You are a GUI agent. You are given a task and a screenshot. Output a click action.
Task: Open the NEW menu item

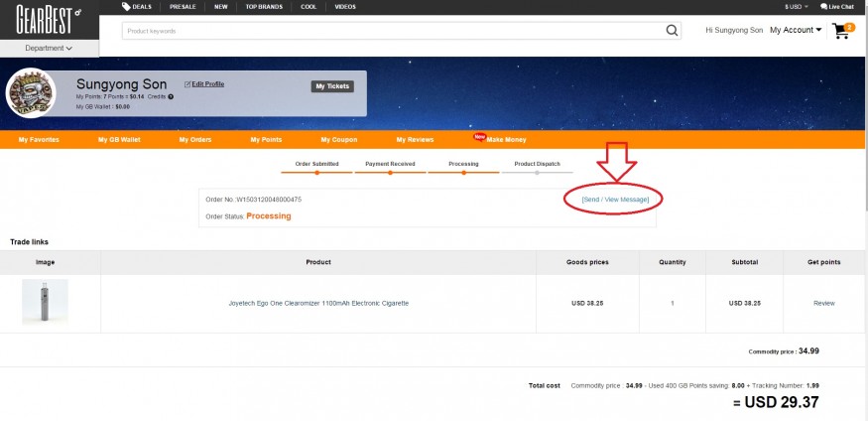(221, 7)
